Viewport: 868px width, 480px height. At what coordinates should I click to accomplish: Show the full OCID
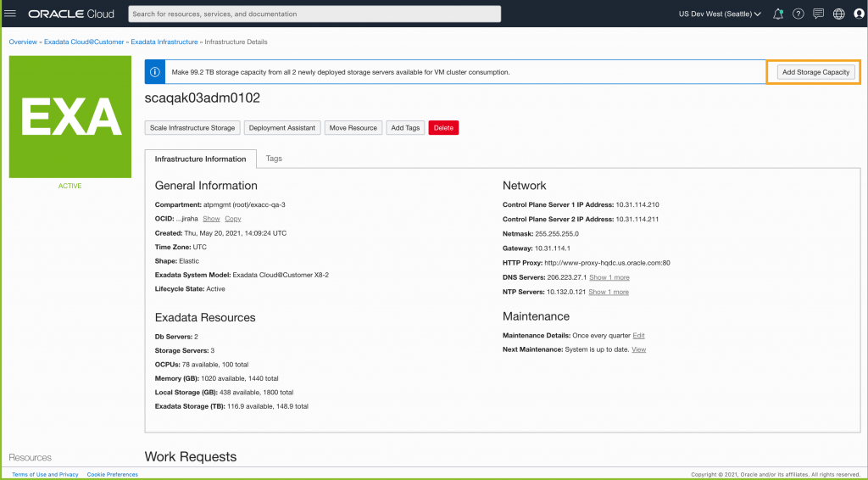tap(211, 220)
